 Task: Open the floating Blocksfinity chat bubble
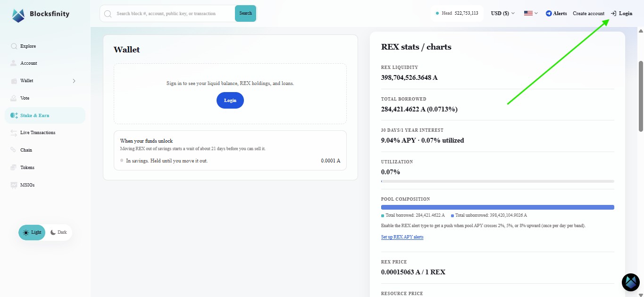pos(631,282)
